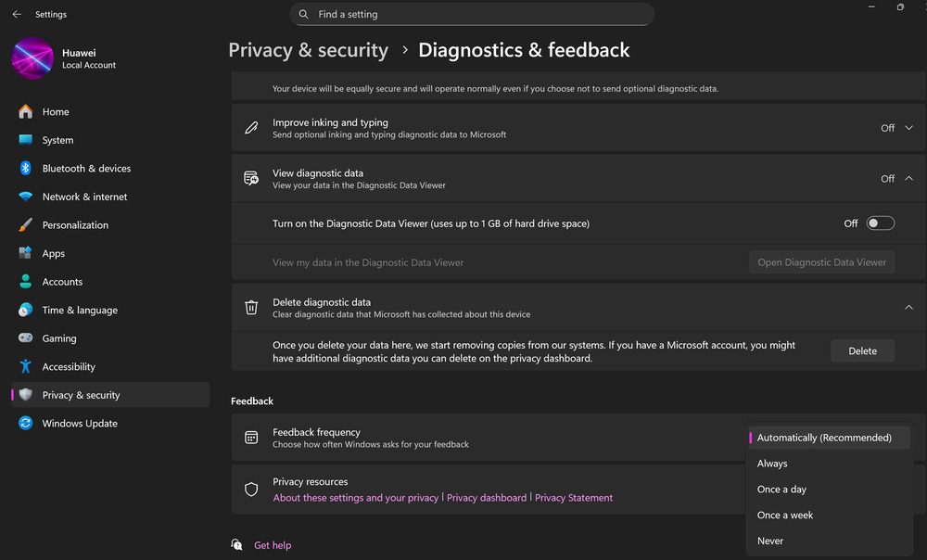Click the Huawei account avatar picture
This screenshot has width=927, height=560.
pos(32,58)
